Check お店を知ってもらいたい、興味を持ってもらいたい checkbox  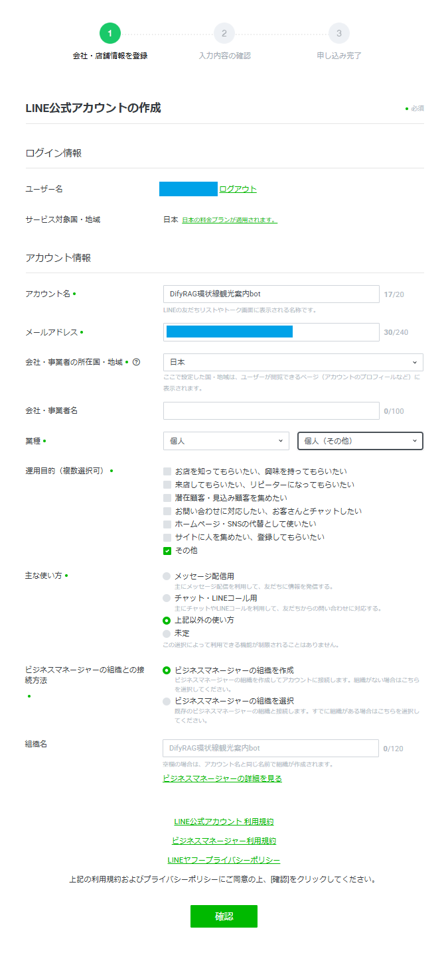[x=167, y=471]
